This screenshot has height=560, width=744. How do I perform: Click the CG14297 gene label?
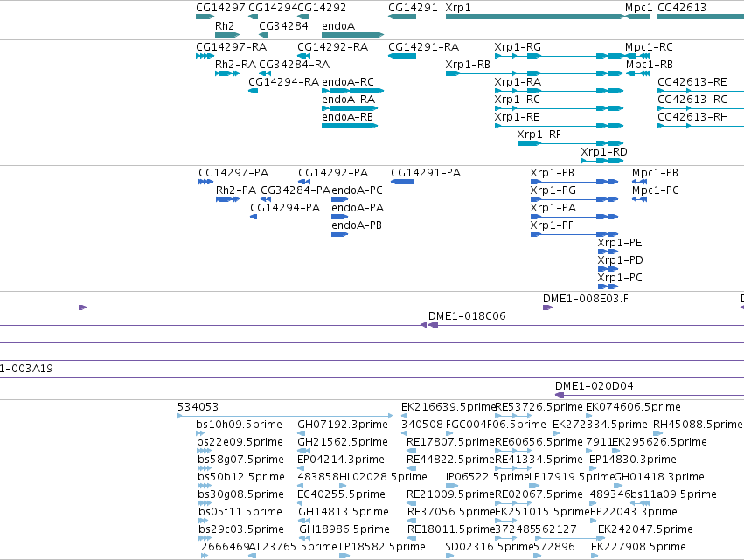pyautogui.click(x=220, y=8)
